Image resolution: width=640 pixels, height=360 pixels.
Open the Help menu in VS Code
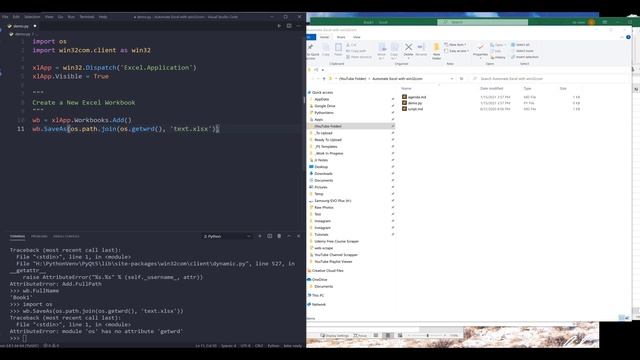click(x=103, y=17)
